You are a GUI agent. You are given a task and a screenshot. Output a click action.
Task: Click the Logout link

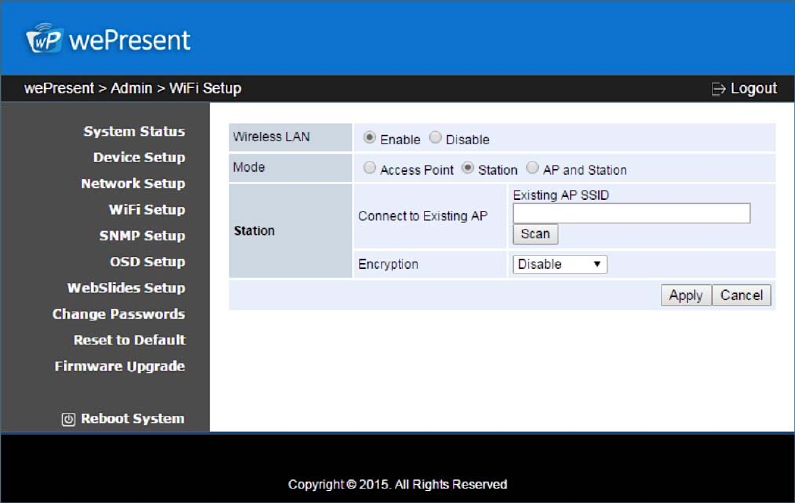point(753,88)
